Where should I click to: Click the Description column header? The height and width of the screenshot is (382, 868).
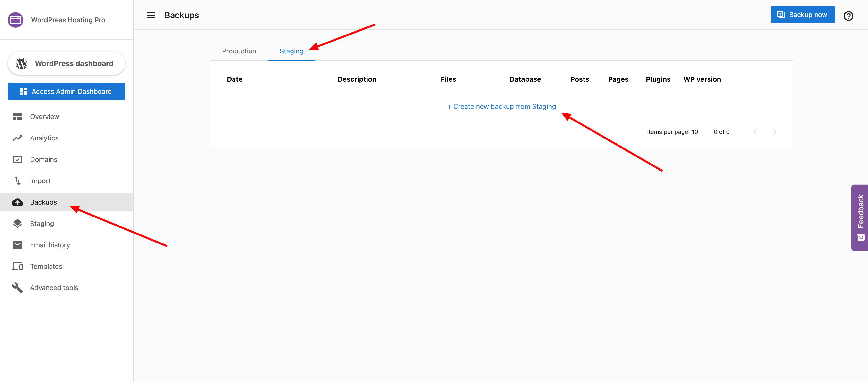[x=357, y=79]
